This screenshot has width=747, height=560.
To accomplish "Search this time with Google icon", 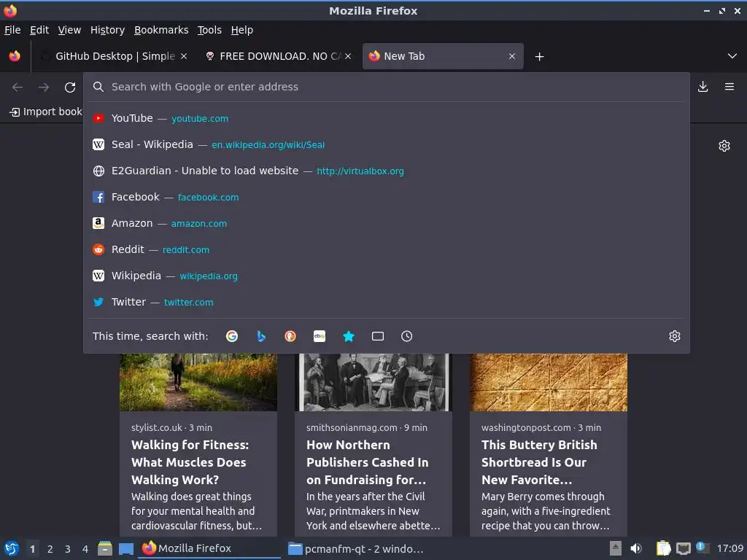I will click(x=232, y=336).
